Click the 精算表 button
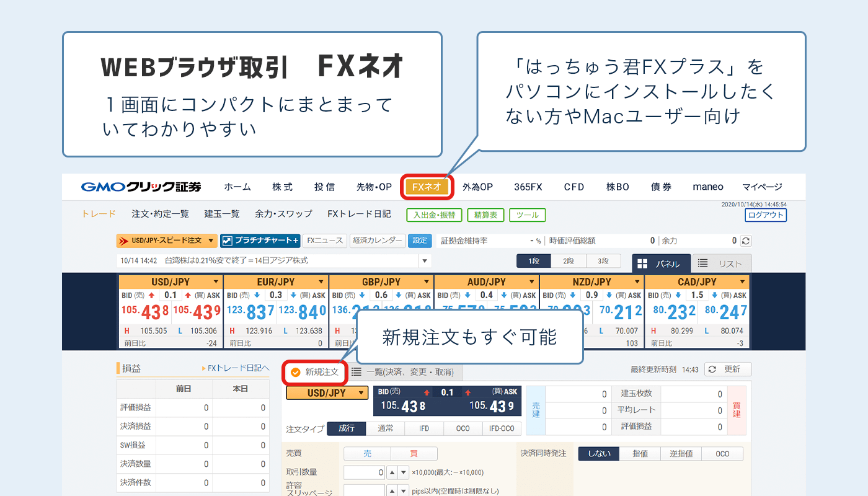868x496 pixels. pos(485,215)
